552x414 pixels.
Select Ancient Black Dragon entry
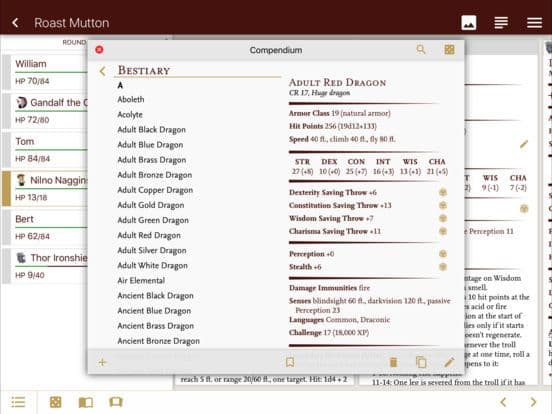pos(155,296)
